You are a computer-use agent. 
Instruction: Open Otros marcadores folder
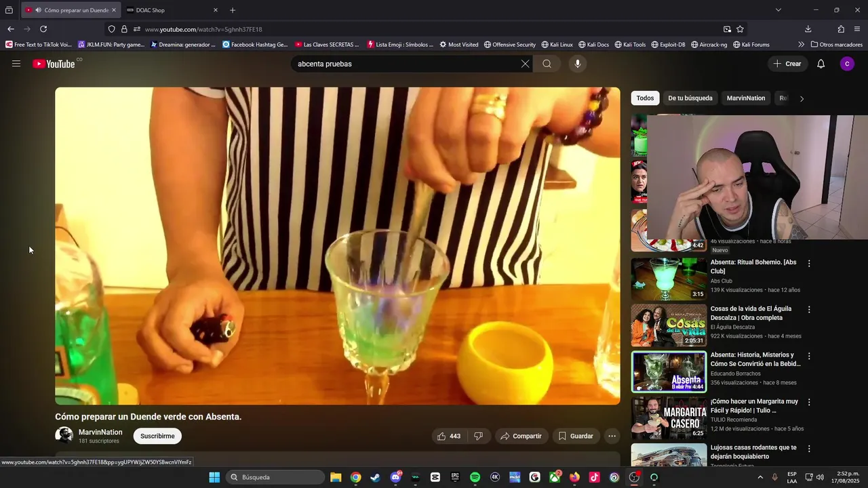click(x=837, y=45)
